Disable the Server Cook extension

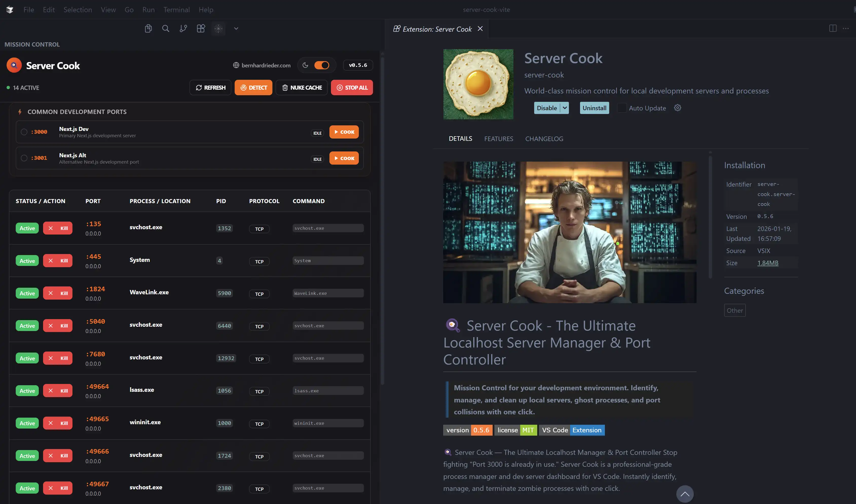[547, 108]
